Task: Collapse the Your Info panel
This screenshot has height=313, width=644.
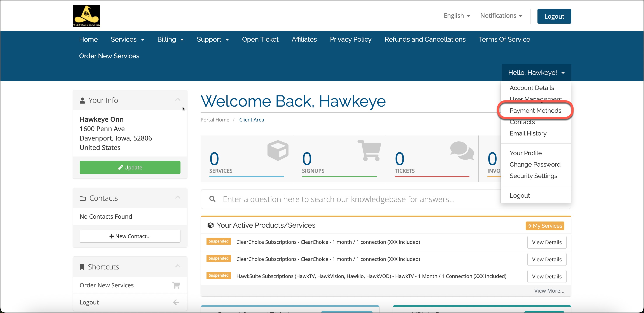Action: point(177,100)
